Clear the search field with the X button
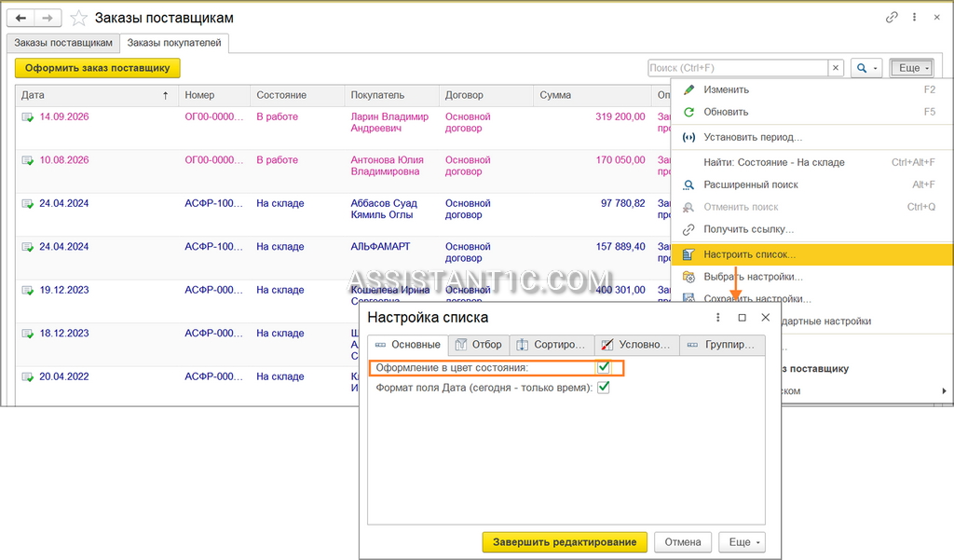Image resolution: width=954 pixels, height=560 pixels. 836,68
